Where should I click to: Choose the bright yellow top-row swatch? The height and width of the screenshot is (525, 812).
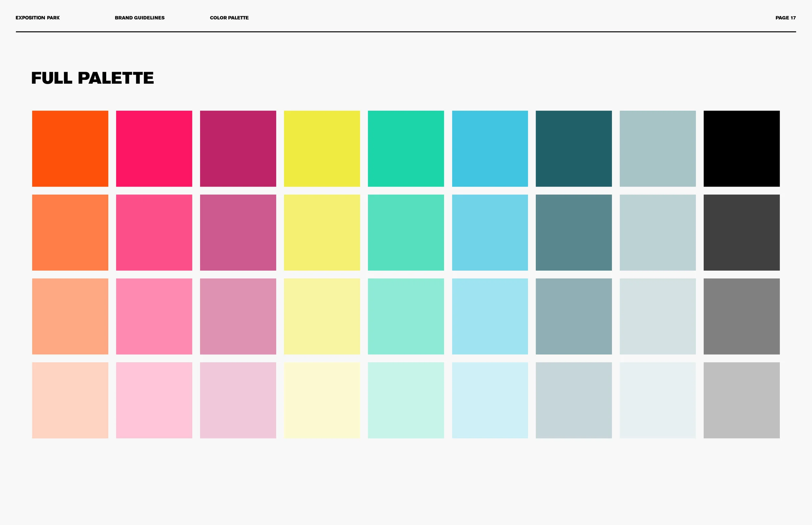tap(322, 149)
